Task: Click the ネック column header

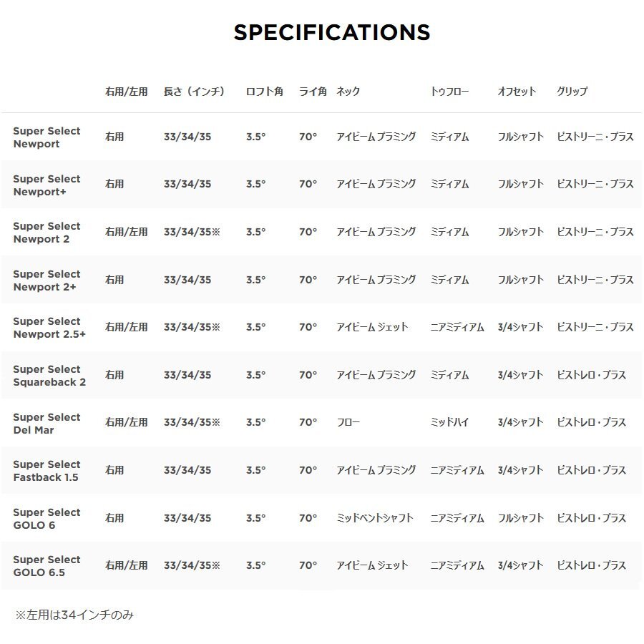Action: point(348,92)
